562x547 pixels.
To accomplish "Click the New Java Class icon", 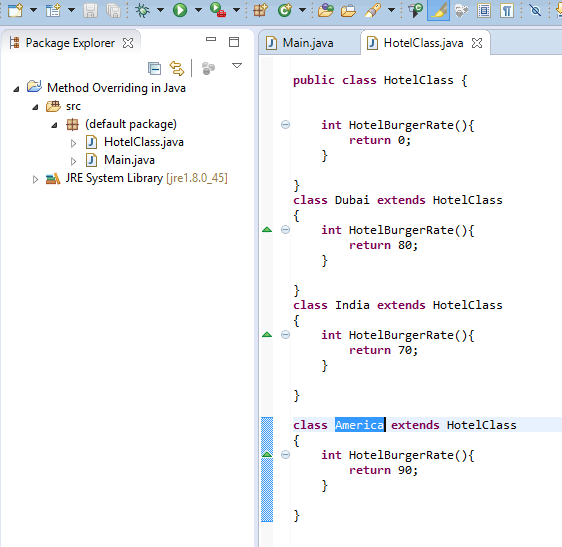I will [x=285, y=10].
